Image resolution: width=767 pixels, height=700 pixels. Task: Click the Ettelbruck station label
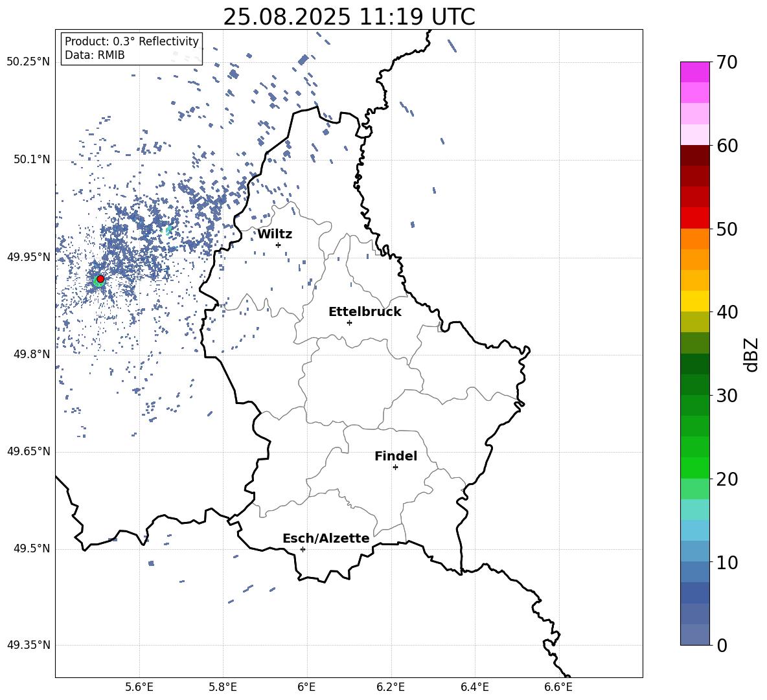(x=365, y=312)
